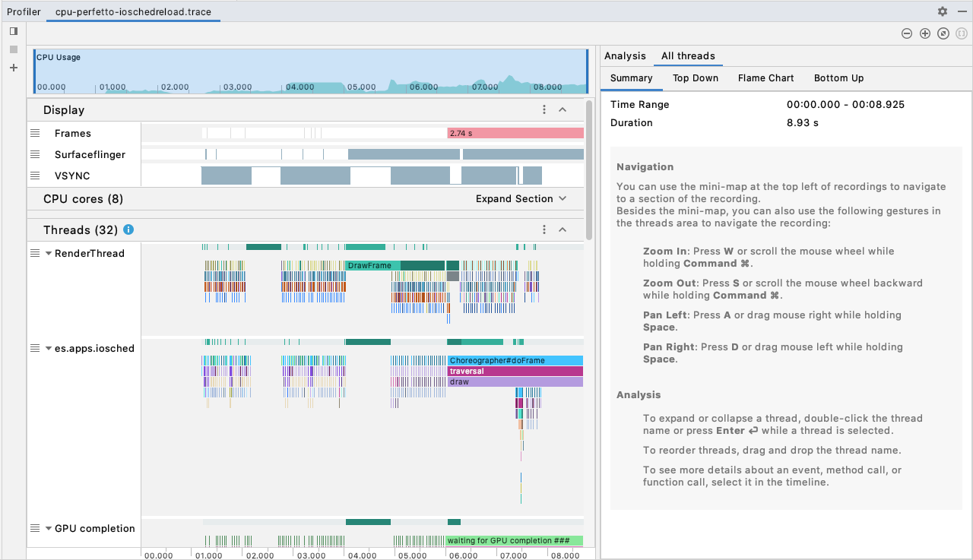The image size is (973, 560).
Task: Click the Threads info icon
Action: point(128,229)
